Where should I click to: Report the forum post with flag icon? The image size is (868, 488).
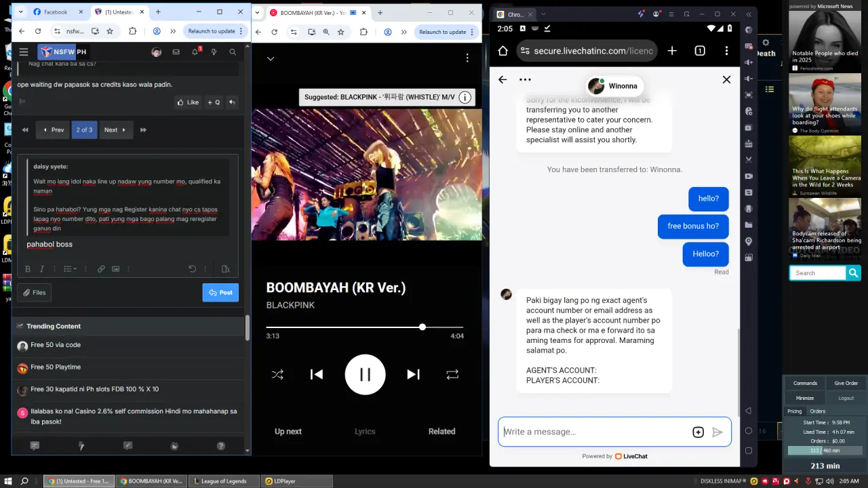coord(22,102)
